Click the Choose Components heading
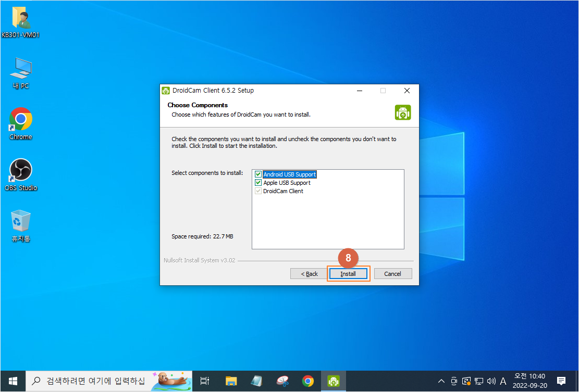 [x=198, y=105]
